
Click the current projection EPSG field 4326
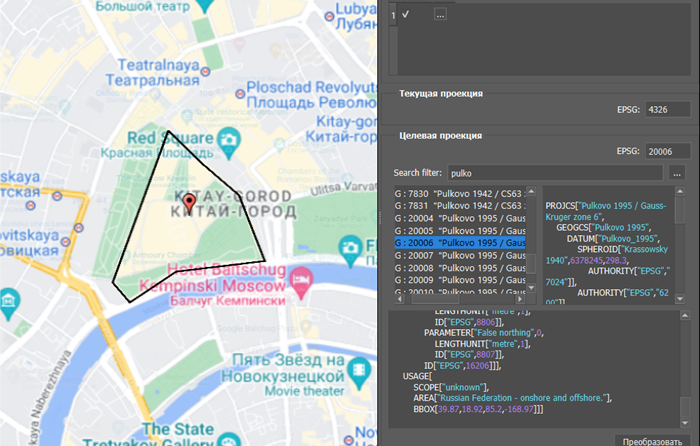pyautogui.click(x=668, y=109)
